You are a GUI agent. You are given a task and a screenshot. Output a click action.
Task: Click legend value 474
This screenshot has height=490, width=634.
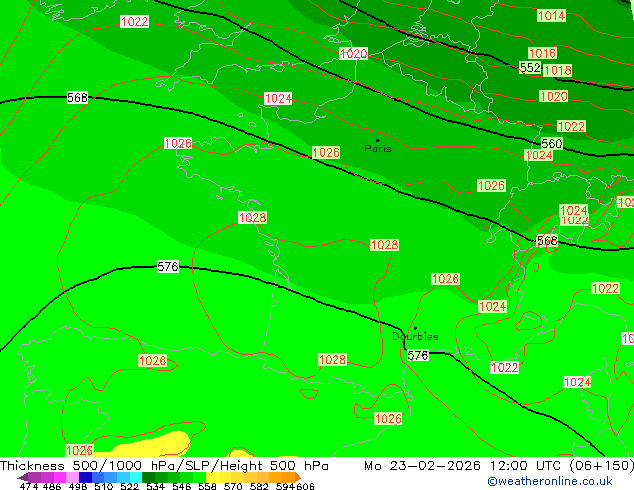click(29, 486)
